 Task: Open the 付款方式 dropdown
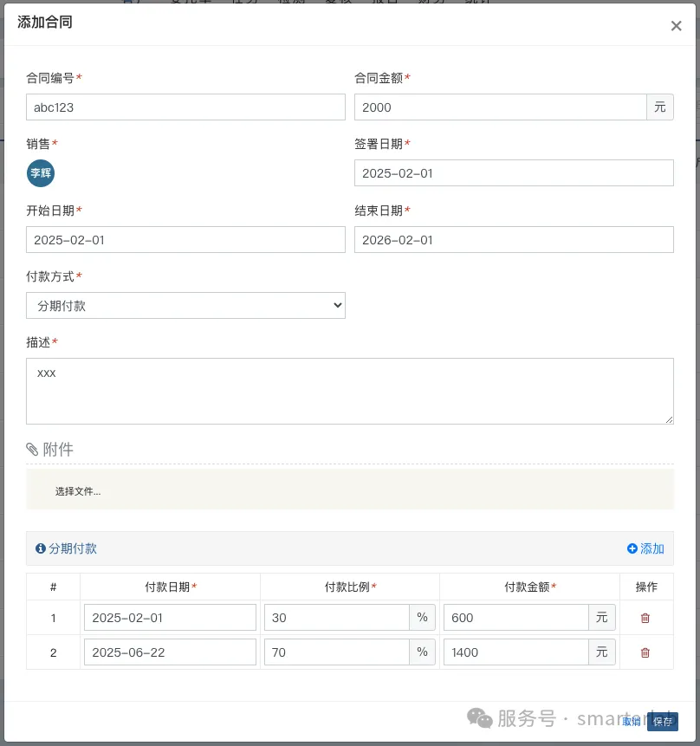click(185, 306)
